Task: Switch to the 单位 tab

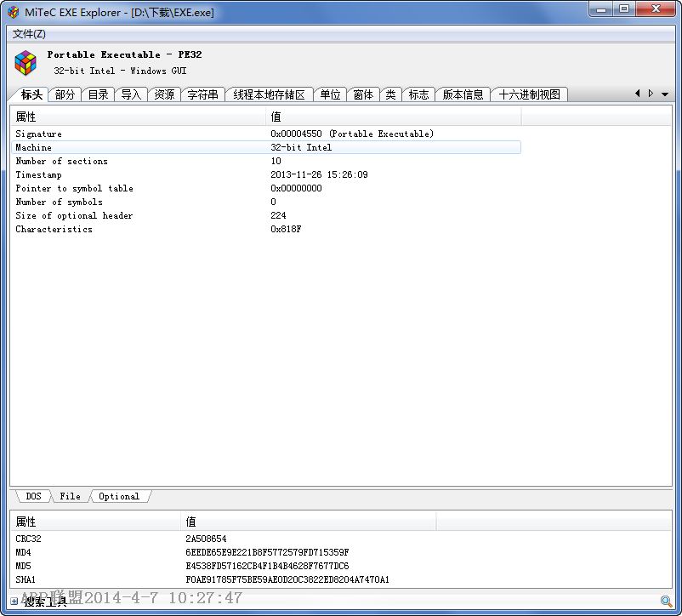Action: coord(330,94)
